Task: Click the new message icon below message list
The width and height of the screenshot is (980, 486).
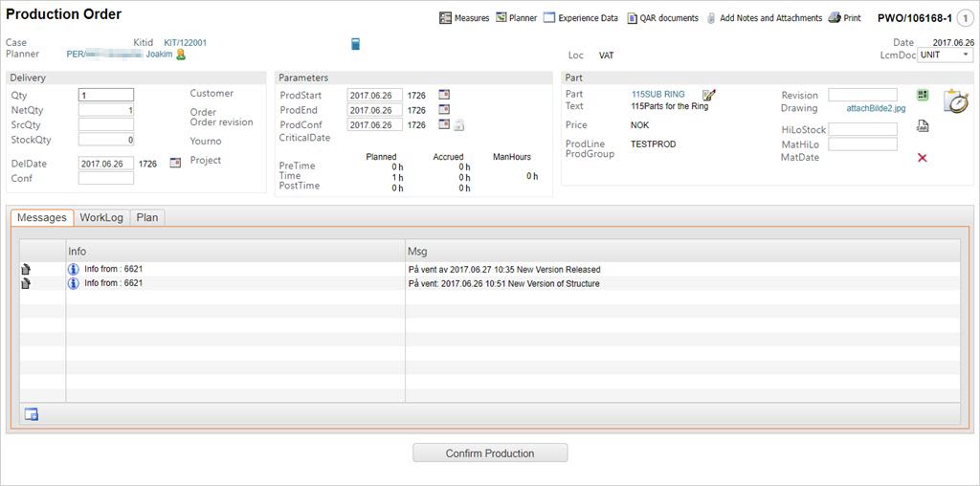Action: pyautogui.click(x=32, y=414)
